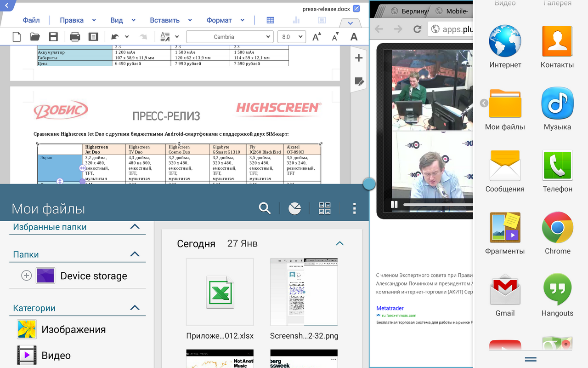Screen dimensions: 588x368
Task: Search in My Files with the magnifier
Action: coord(265,208)
